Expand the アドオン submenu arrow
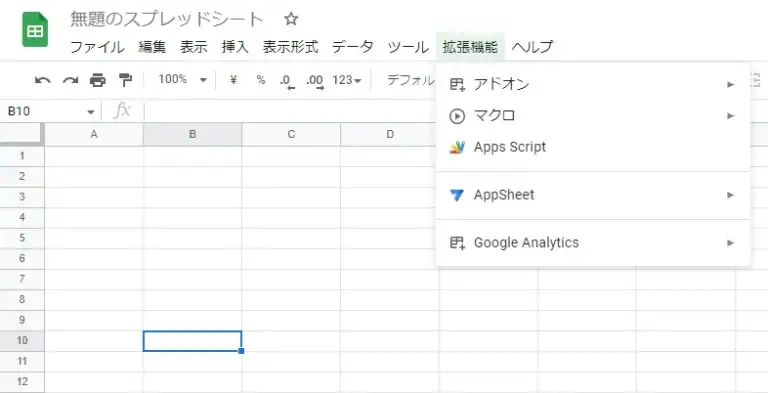This screenshot has width=768, height=393. pyautogui.click(x=731, y=85)
